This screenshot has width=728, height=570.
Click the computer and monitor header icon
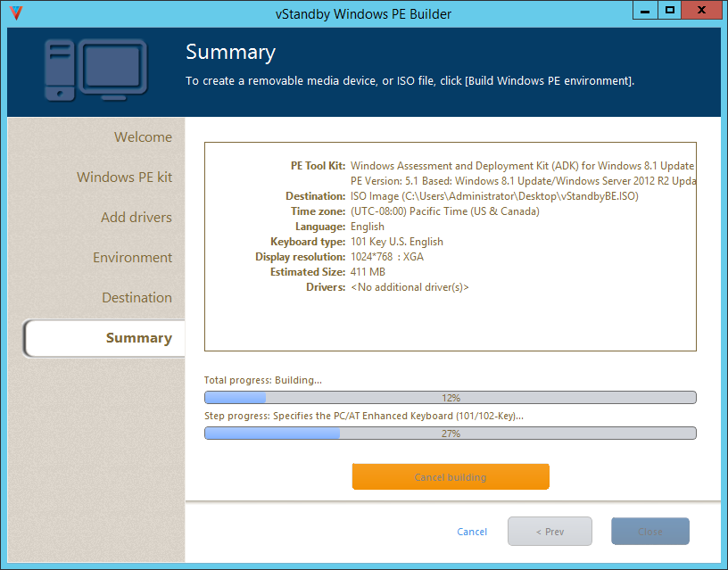pyautogui.click(x=96, y=70)
